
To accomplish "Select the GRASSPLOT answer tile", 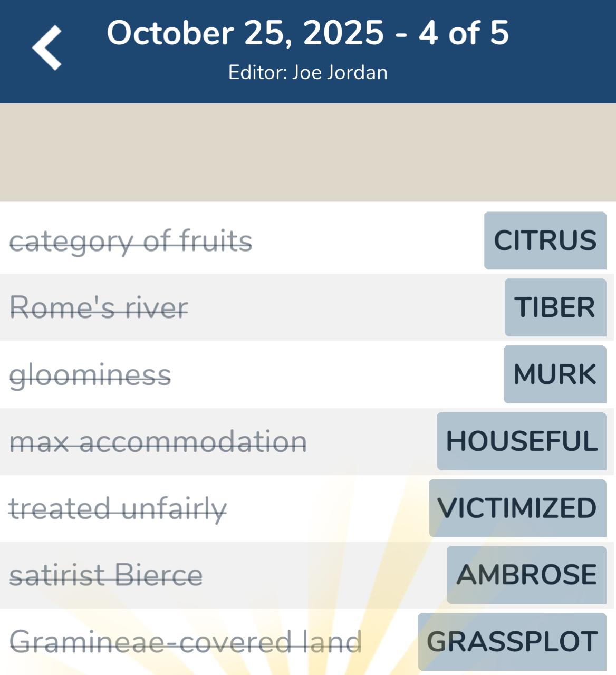I will (x=512, y=642).
